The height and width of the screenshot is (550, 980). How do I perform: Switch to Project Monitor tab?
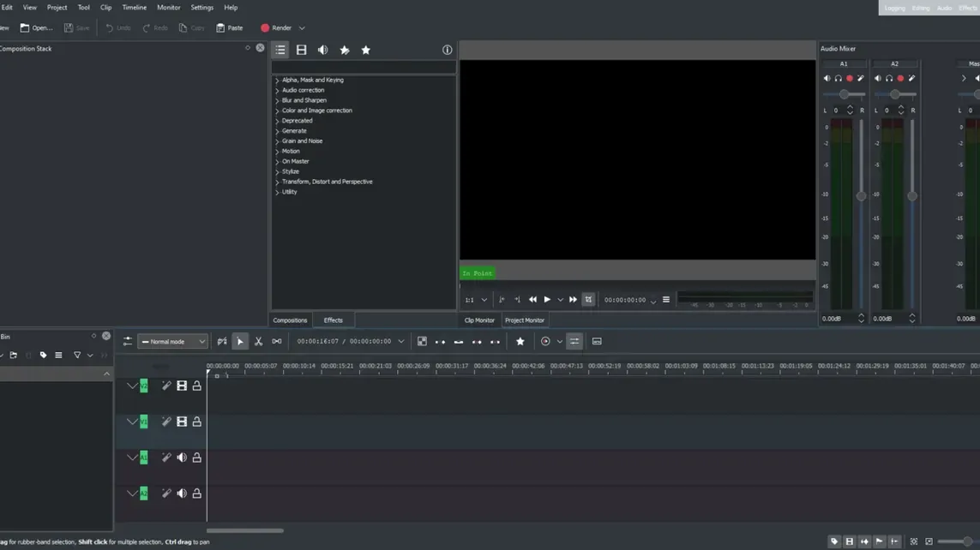[x=525, y=320]
